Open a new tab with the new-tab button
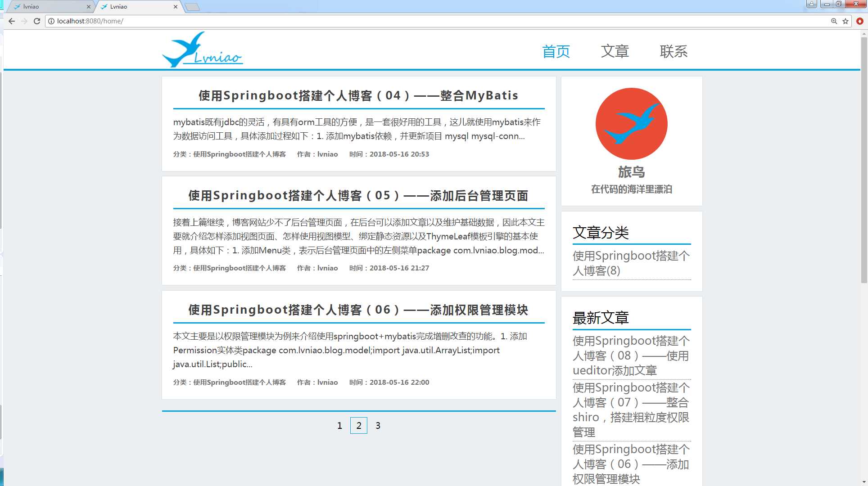The width and height of the screenshot is (868, 486). coord(192,7)
